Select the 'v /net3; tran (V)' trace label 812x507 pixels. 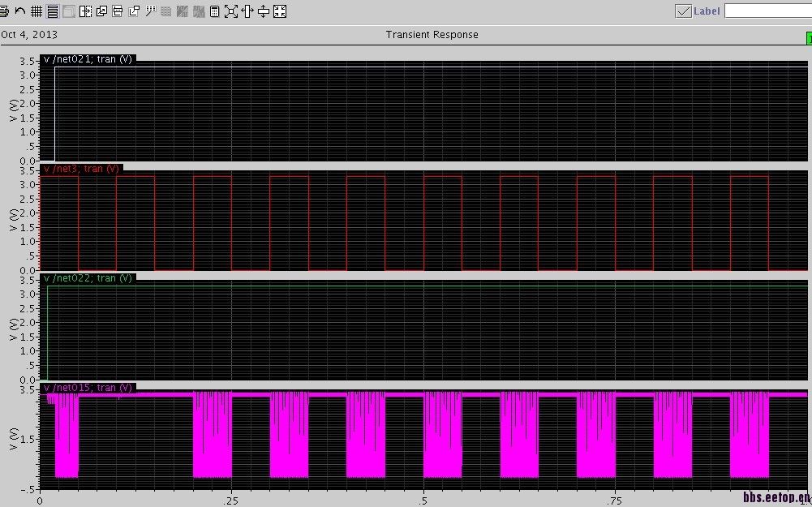81,168
